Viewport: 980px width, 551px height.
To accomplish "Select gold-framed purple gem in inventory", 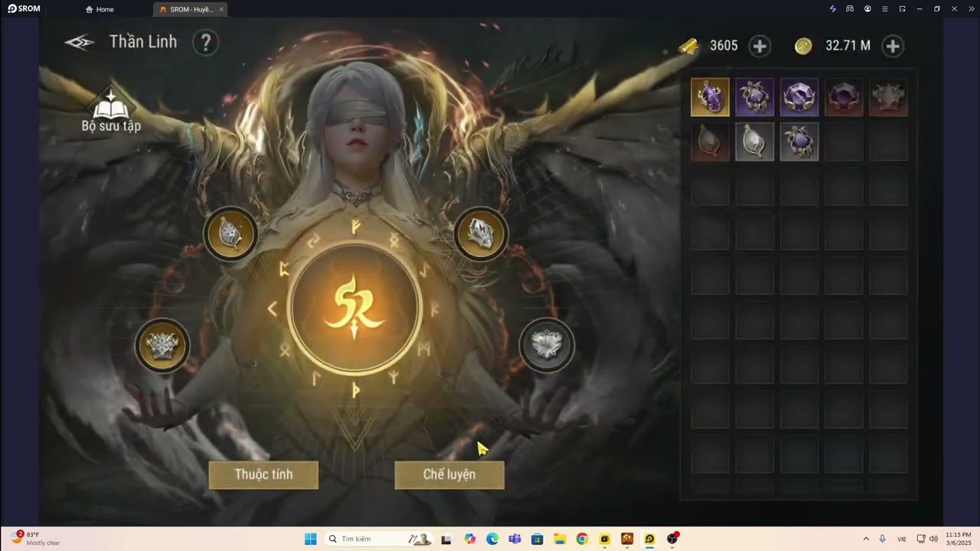I will coord(710,97).
